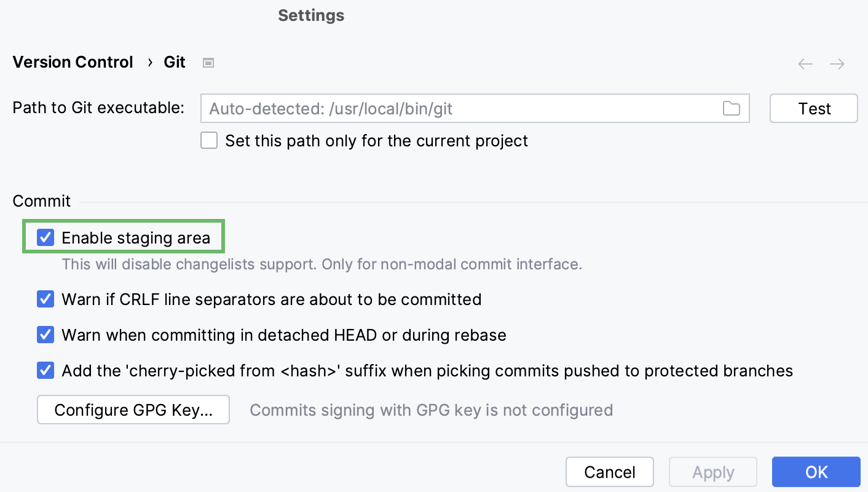Navigate forward with the right arrow

(x=837, y=64)
